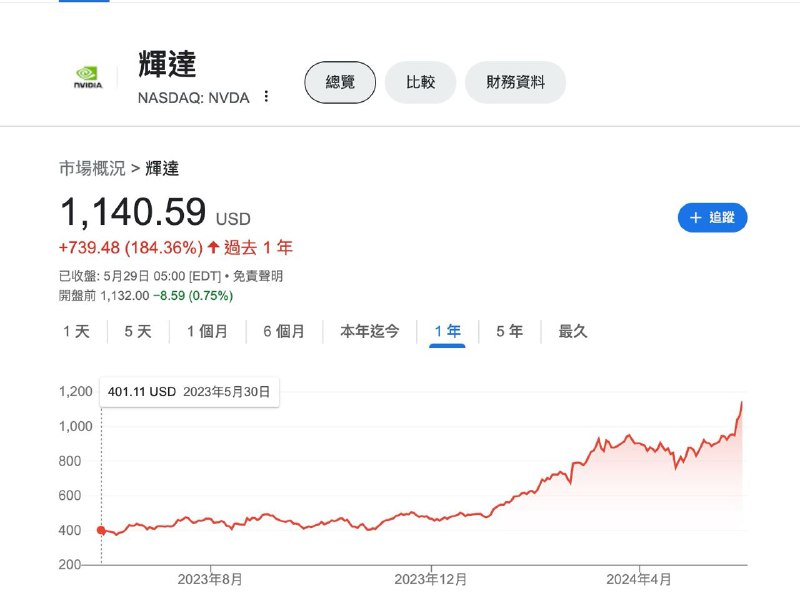
Task: Open the 財務資料 financials tab
Action: [515, 82]
